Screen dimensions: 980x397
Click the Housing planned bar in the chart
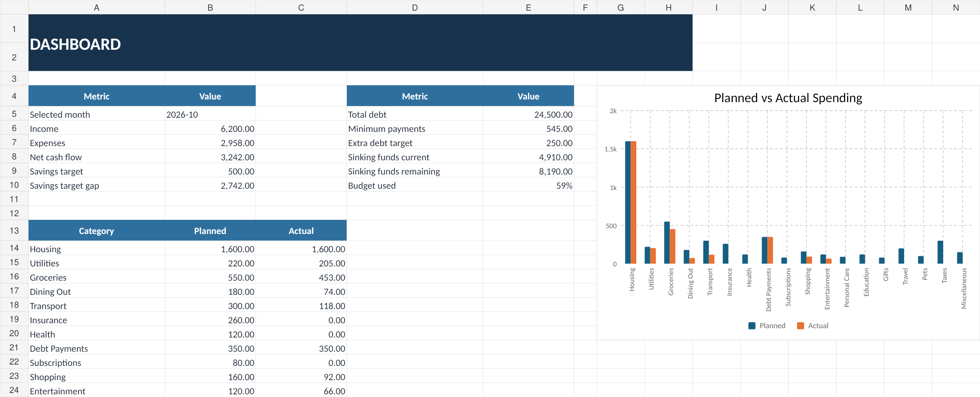tap(628, 202)
